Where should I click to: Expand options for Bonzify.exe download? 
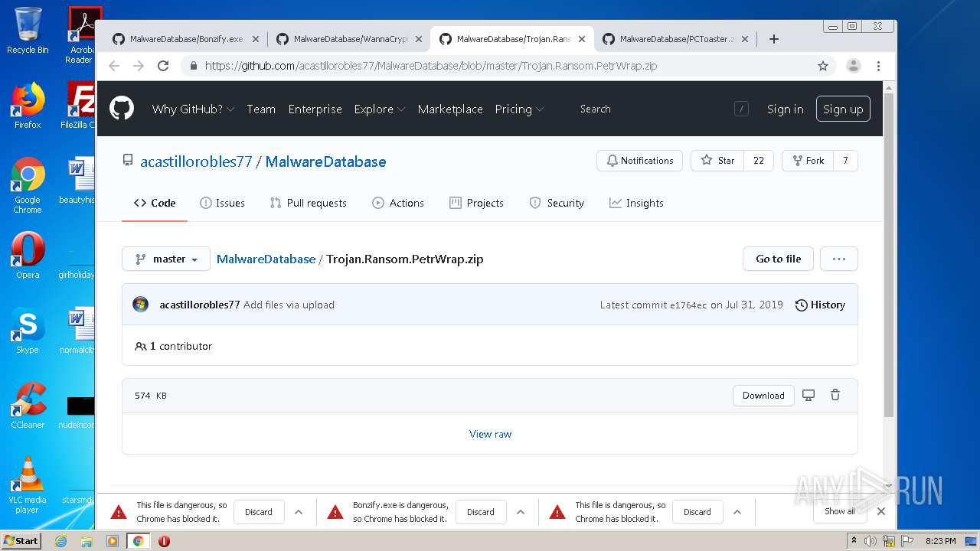tap(521, 512)
